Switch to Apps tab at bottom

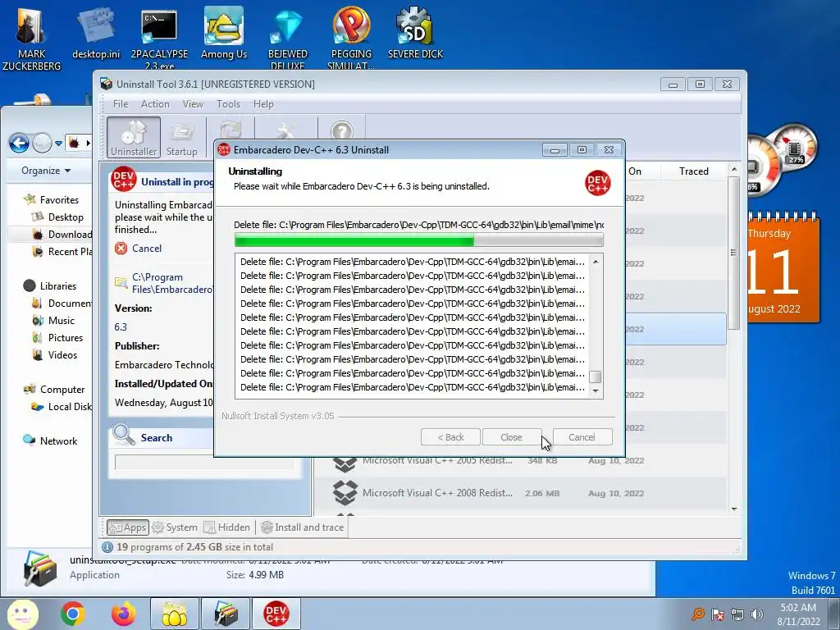pos(127,527)
